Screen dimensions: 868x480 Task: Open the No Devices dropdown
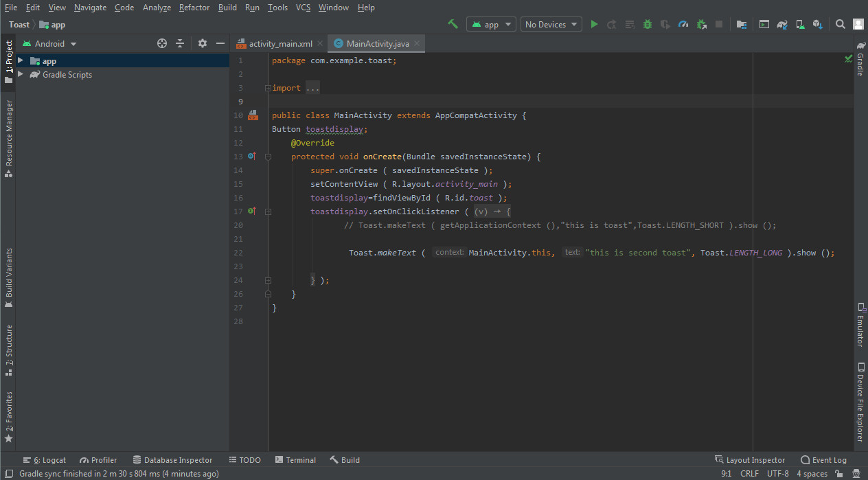tap(551, 24)
